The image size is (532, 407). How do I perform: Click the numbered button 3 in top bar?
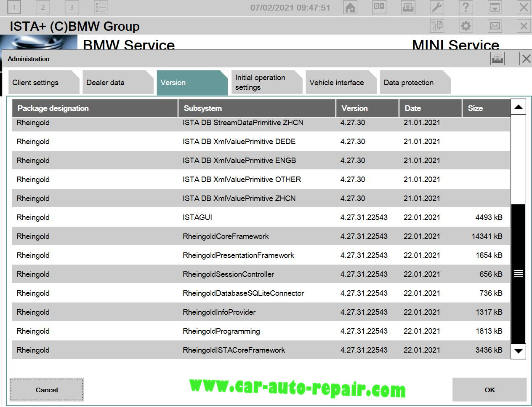point(72,7)
